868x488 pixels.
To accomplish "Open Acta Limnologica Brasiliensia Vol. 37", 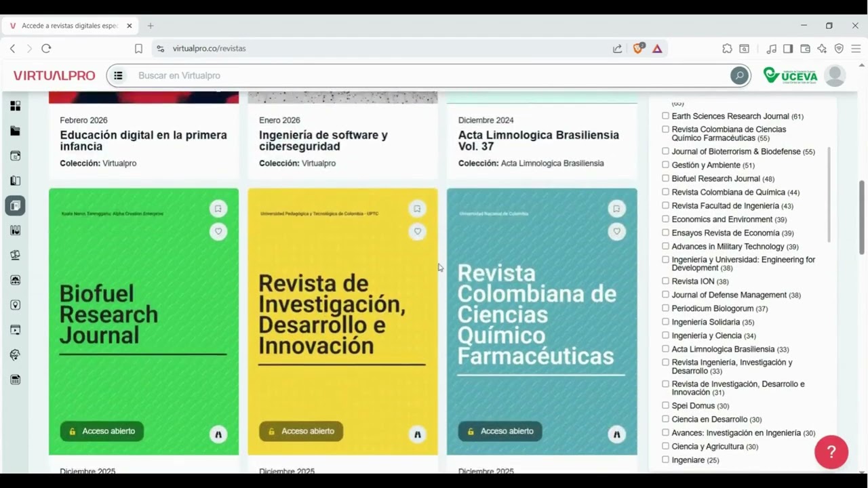I will click(x=538, y=140).
